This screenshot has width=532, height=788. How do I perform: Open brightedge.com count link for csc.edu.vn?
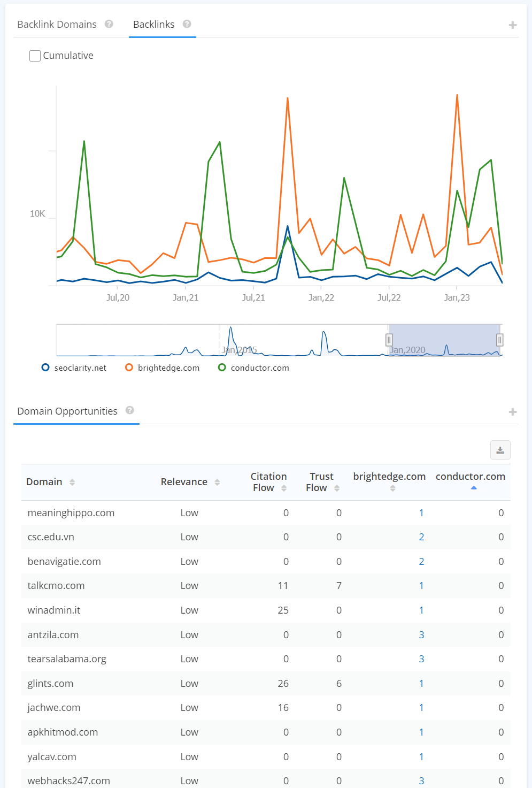pyautogui.click(x=421, y=537)
